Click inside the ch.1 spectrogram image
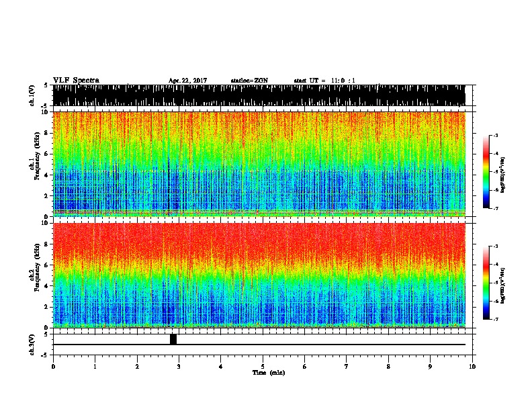Viewport: 532px width, 411px height. tap(259, 164)
